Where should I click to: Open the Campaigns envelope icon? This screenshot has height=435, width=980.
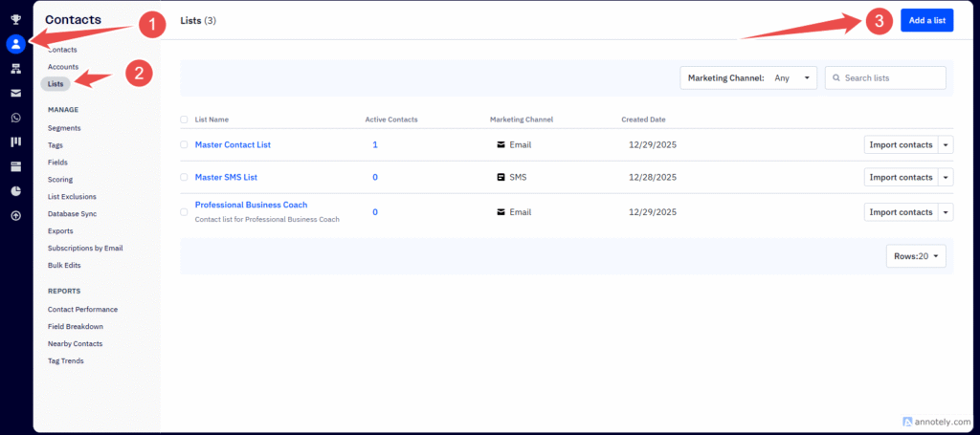15,93
